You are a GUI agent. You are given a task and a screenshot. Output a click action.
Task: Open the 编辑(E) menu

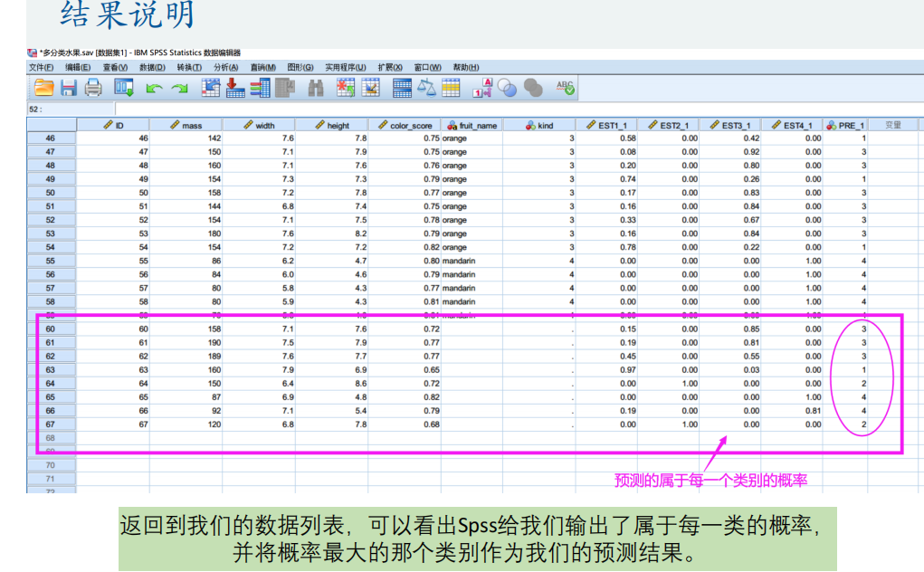[x=78, y=67]
